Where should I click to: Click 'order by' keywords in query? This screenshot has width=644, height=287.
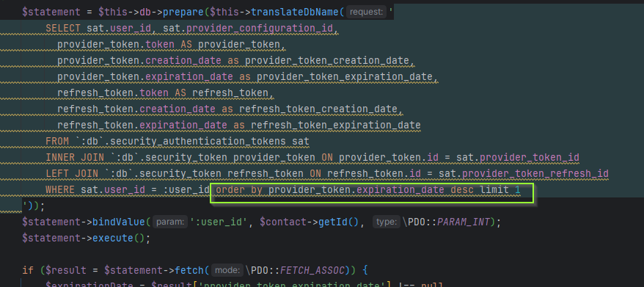[x=239, y=190]
